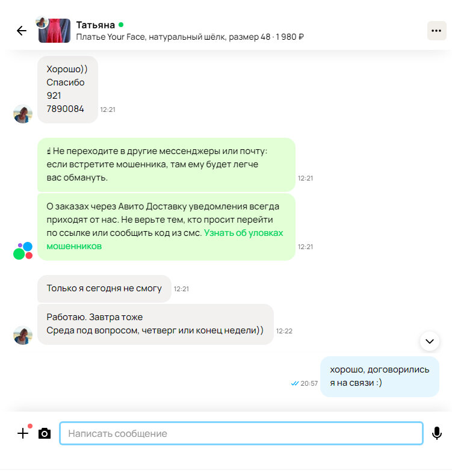Click the Avito logo avatar
This screenshot has width=452, height=476.
(23, 251)
